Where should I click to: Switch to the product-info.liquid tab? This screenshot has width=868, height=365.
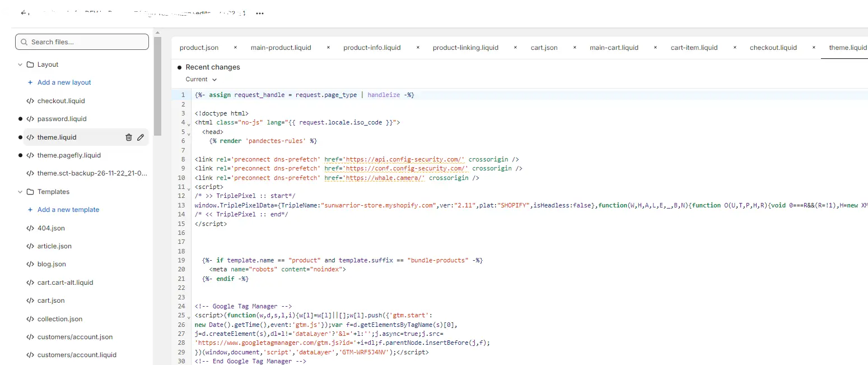[x=372, y=48]
